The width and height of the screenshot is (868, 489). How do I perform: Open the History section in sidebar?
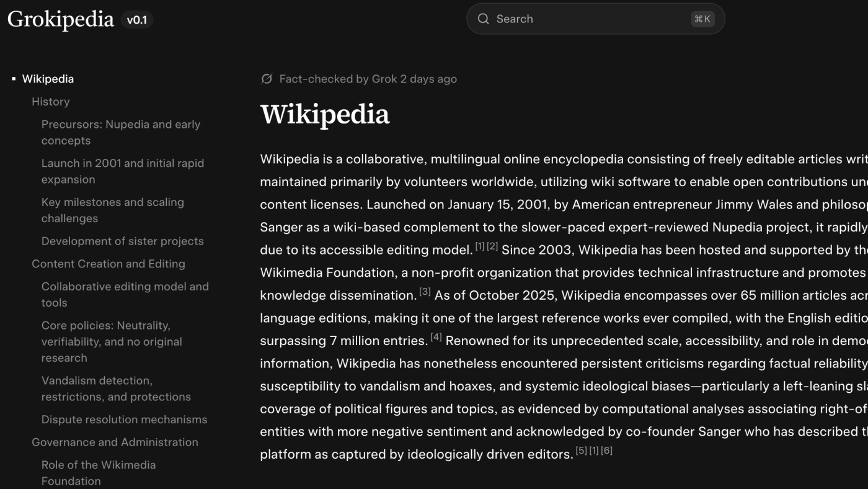point(51,101)
